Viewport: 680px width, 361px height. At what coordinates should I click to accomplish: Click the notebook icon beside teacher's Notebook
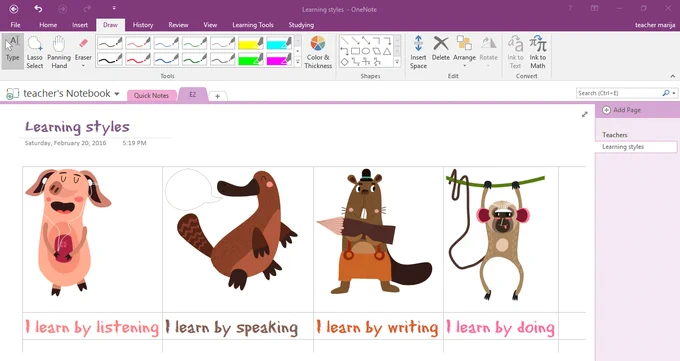point(12,94)
